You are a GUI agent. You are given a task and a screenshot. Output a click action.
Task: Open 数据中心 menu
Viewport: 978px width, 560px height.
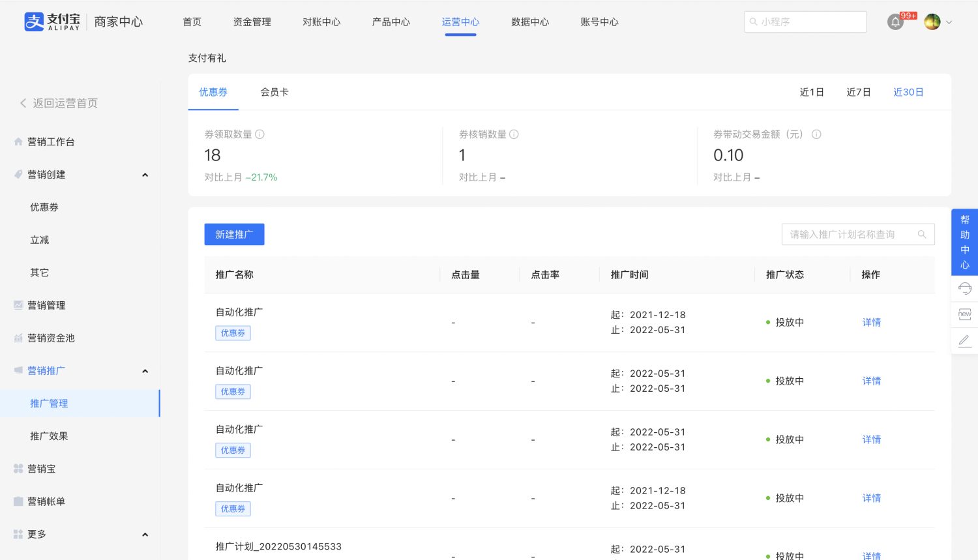(530, 22)
